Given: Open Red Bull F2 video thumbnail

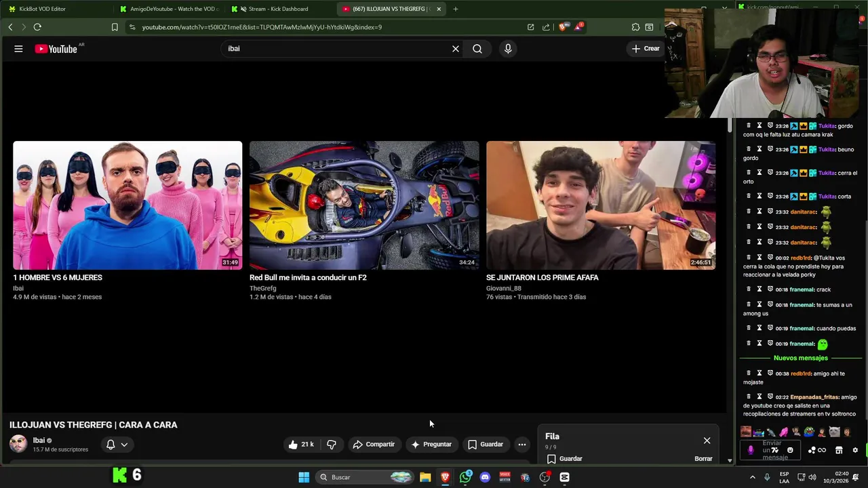Looking at the screenshot, I should click(x=364, y=205).
